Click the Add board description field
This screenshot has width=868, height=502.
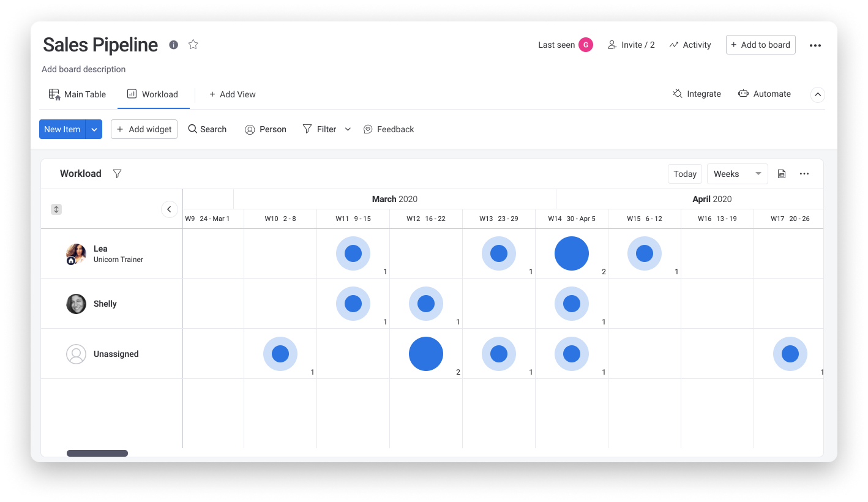coord(84,69)
